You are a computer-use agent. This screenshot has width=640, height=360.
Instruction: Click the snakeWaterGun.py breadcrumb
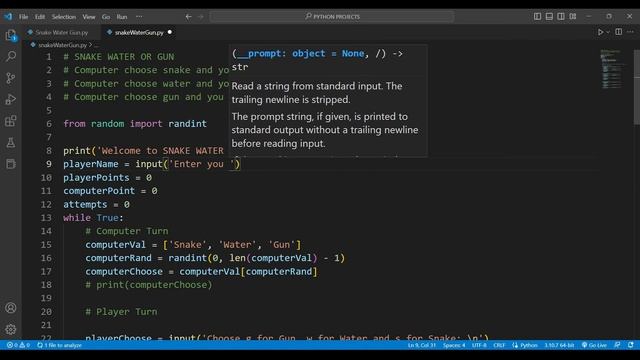(62, 45)
